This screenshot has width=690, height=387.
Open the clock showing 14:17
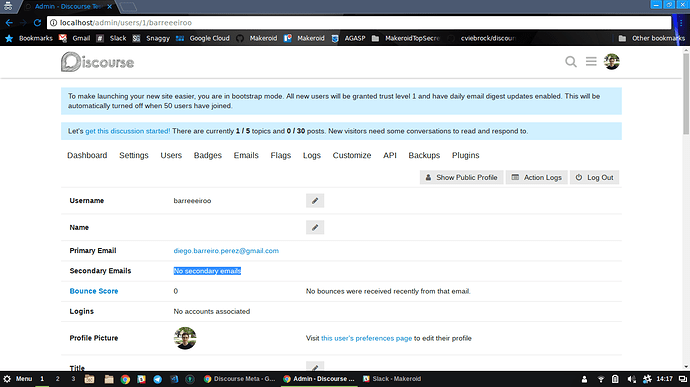664,379
